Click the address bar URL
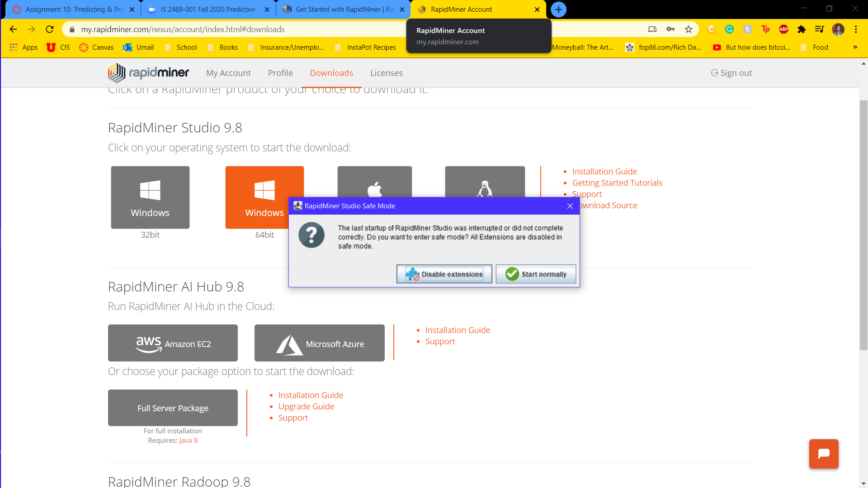 tap(183, 29)
